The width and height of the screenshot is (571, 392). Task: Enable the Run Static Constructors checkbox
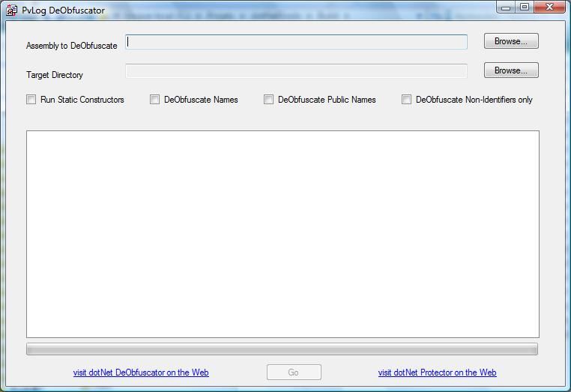coord(31,100)
